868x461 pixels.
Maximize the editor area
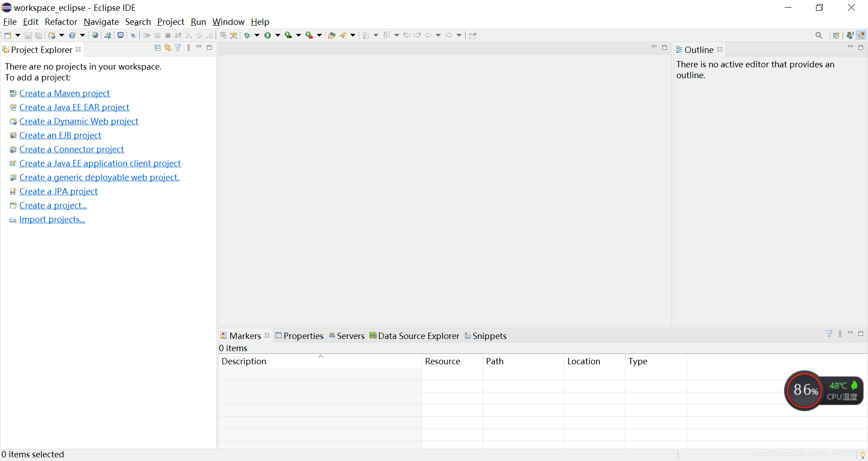(665, 47)
